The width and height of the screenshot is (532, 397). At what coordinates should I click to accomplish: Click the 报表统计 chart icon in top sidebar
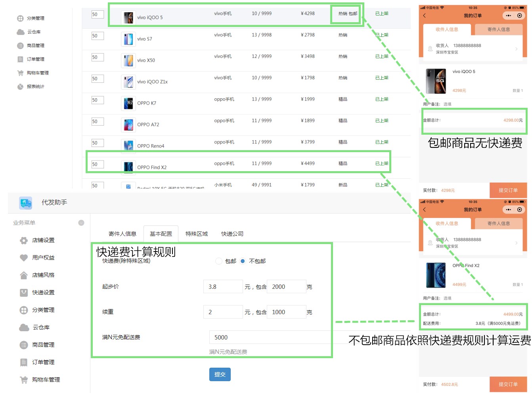[x=21, y=87]
